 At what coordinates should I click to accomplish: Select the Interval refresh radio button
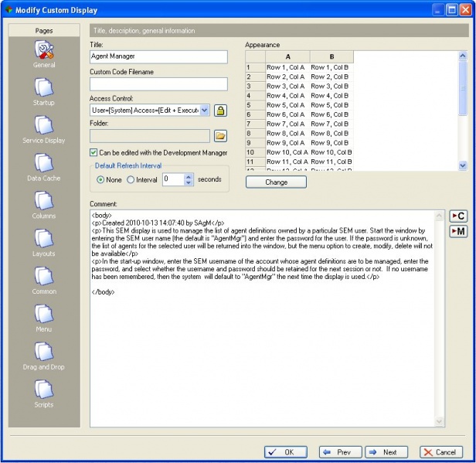(x=130, y=179)
